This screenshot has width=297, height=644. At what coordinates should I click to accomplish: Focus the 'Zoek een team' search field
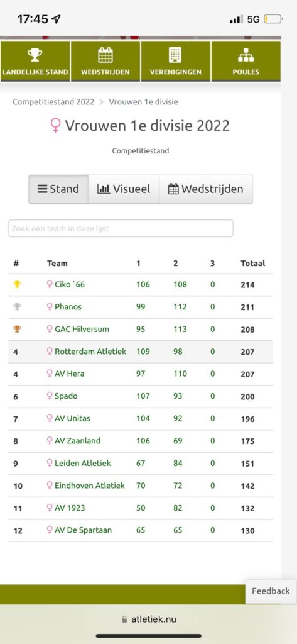[x=121, y=228]
